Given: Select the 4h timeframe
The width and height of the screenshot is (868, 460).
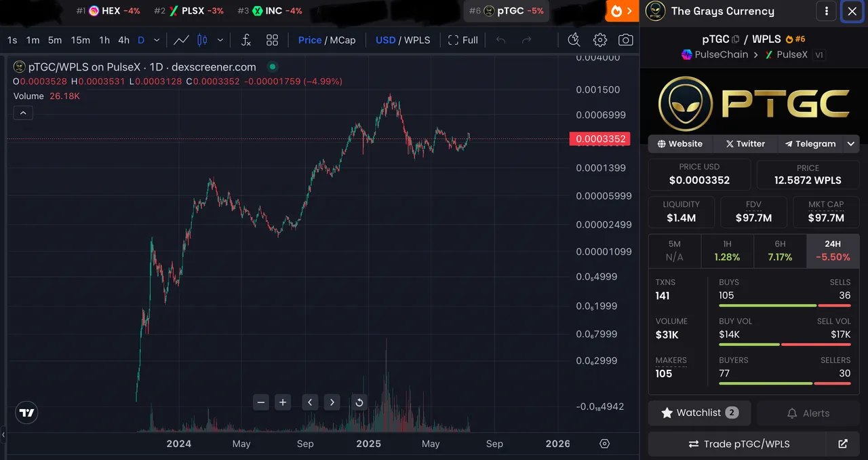Looking at the screenshot, I should pyautogui.click(x=123, y=40).
